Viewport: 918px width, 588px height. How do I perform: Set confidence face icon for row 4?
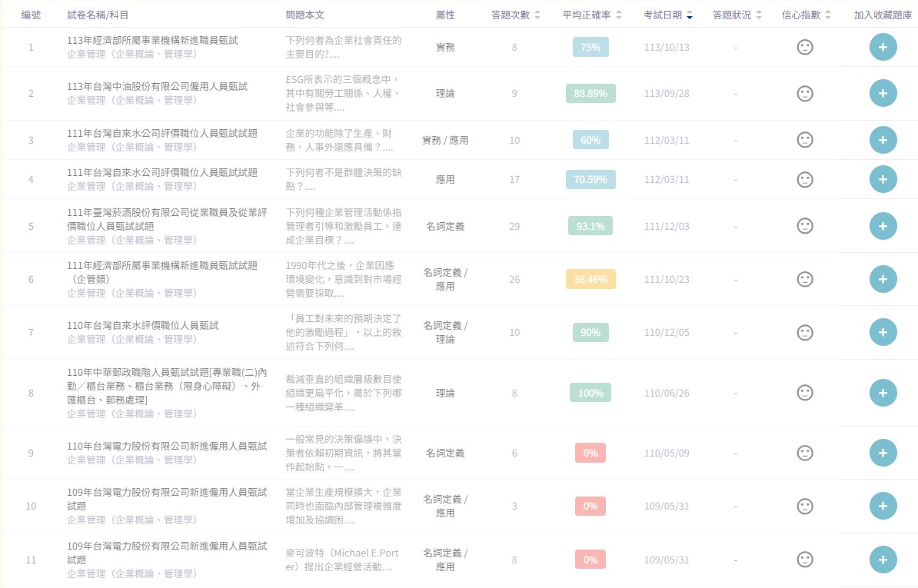pos(805,179)
